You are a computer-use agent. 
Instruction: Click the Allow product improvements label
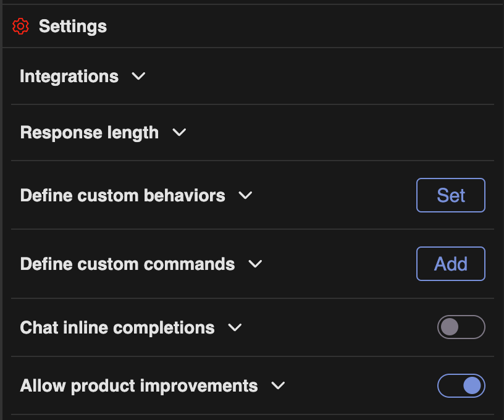point(139,386)
